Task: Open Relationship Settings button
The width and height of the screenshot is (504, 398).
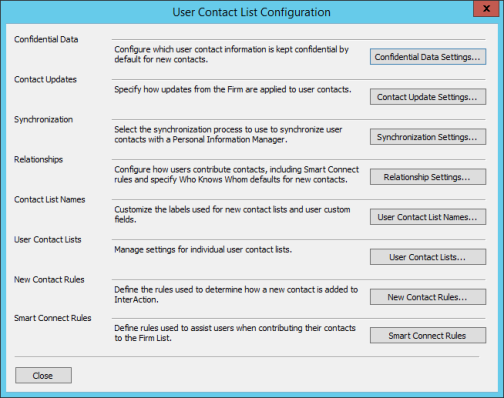Action: 428,177
